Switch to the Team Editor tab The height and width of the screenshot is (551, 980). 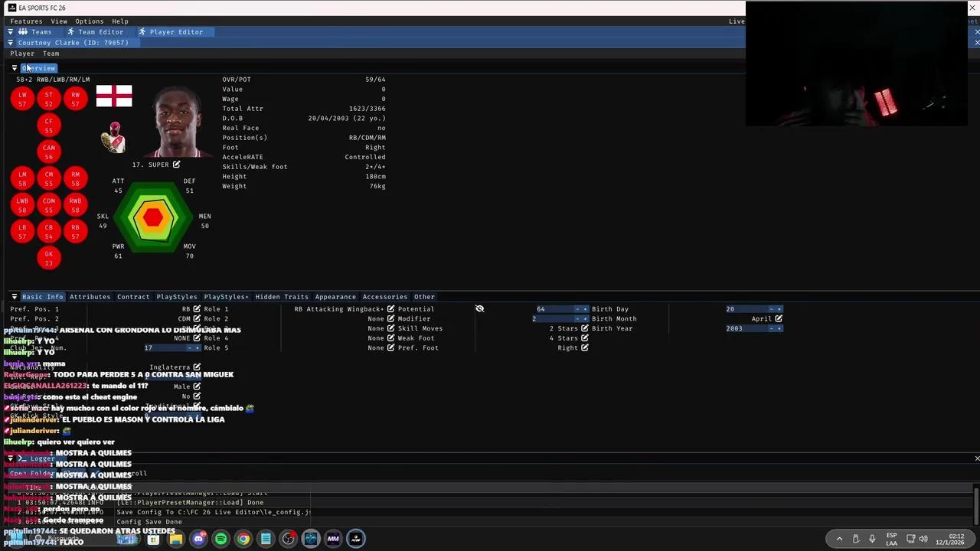95,32
